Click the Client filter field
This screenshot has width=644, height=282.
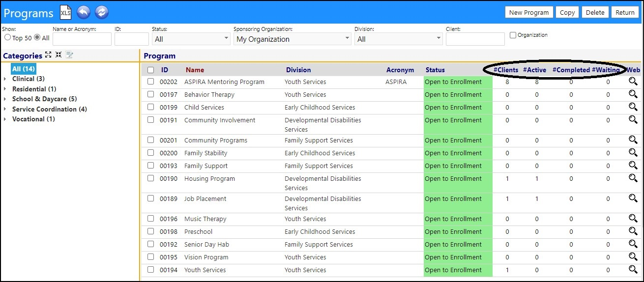pos(475,39)
